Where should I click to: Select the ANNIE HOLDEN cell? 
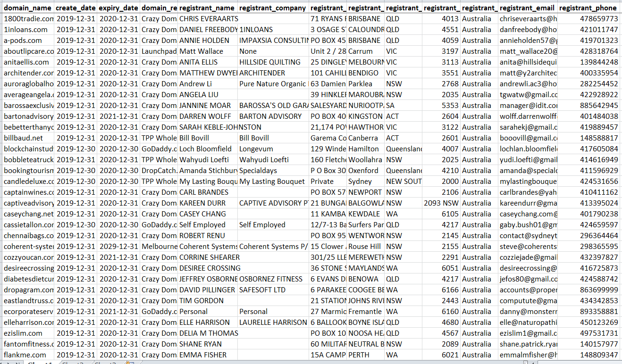[208, 41]
